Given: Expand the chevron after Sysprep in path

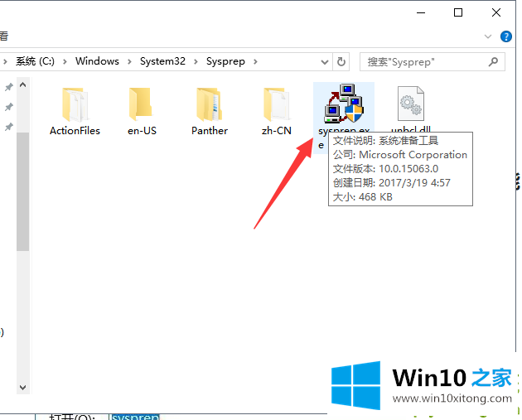Looking at the screenshot, I should tap(255, 61).
